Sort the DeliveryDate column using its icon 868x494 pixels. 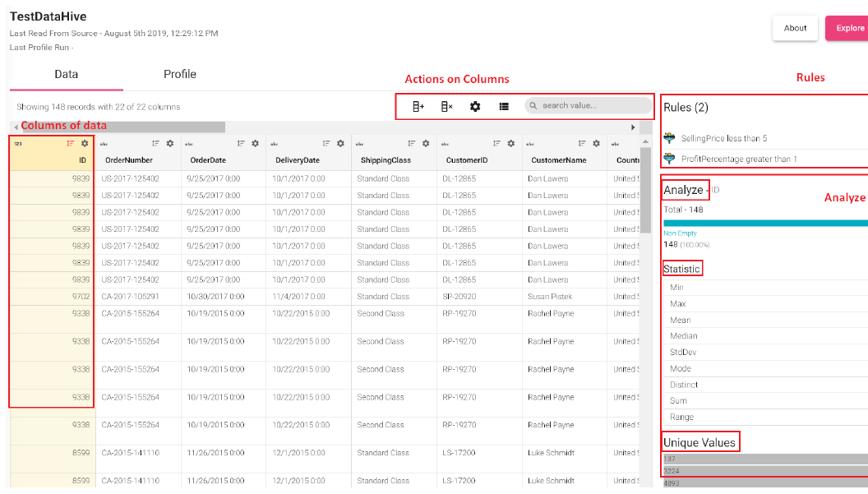click(x=326, y=143)
